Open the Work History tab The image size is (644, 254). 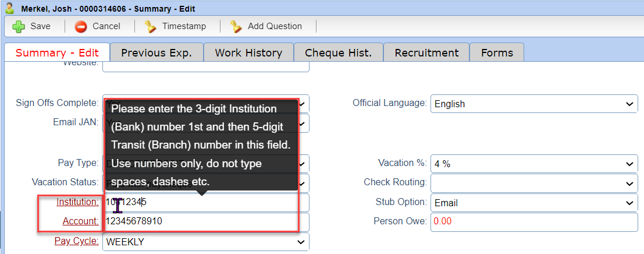pyautogui.click(x=248, y=52)
